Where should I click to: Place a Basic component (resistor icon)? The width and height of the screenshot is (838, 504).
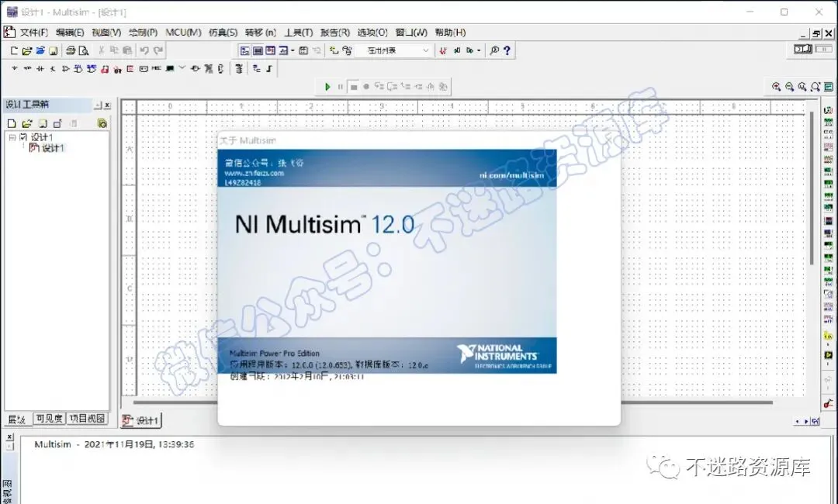pos(27,69)
